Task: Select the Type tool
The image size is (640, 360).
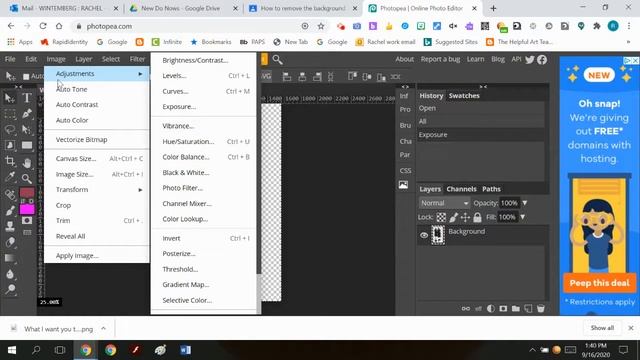Action: pyautogui.click(x=27, y=98)
